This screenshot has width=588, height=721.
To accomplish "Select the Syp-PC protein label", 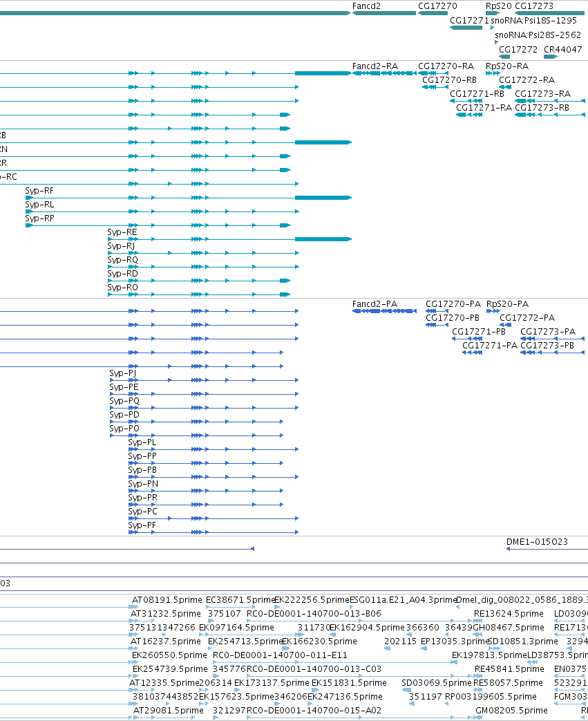I will [x=142, y=512].
